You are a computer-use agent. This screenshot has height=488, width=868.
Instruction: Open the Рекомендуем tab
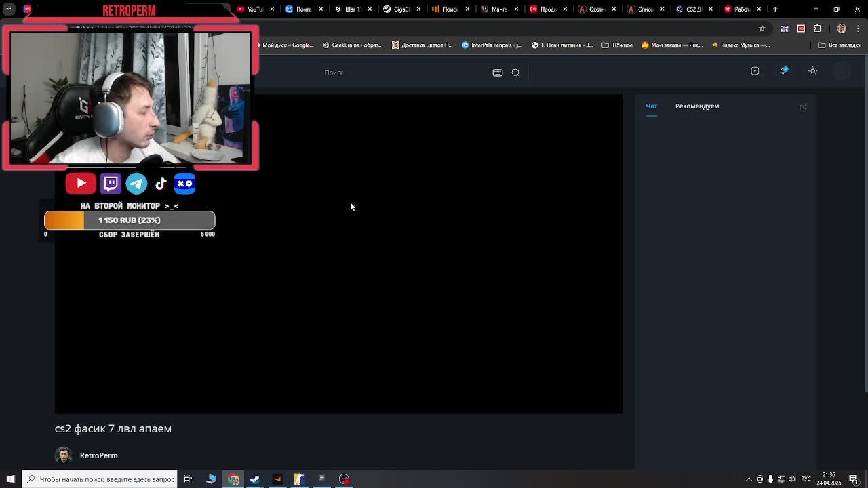(x=697, y=106)
